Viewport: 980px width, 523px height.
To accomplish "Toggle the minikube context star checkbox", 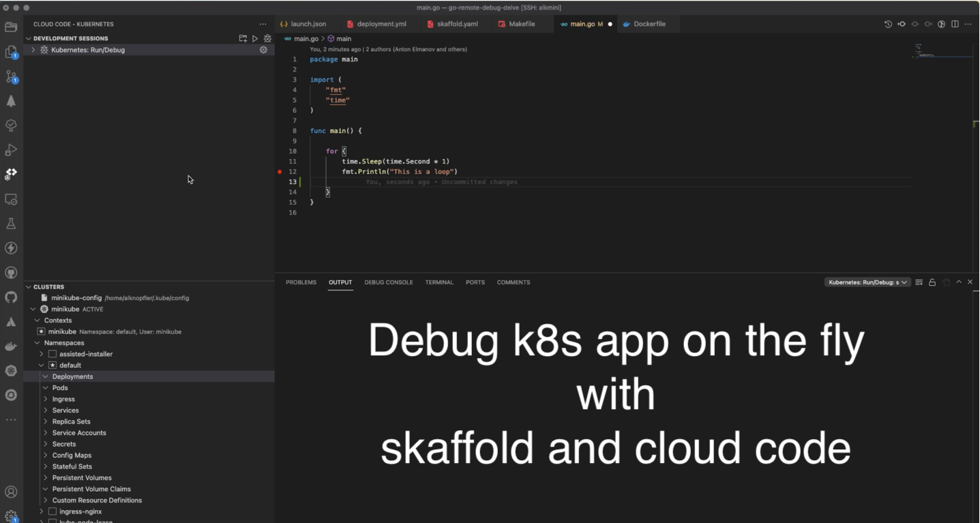I will 42,331.
